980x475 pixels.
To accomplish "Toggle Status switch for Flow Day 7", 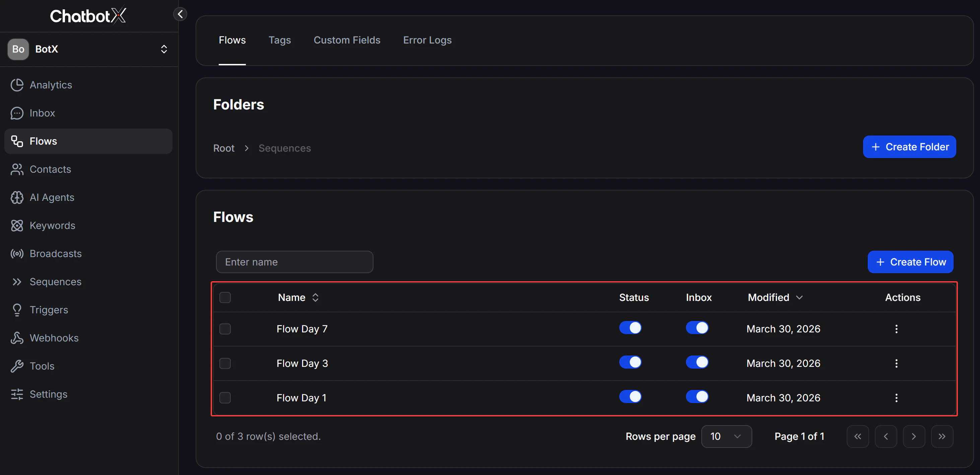I will (x=630, y=328).
